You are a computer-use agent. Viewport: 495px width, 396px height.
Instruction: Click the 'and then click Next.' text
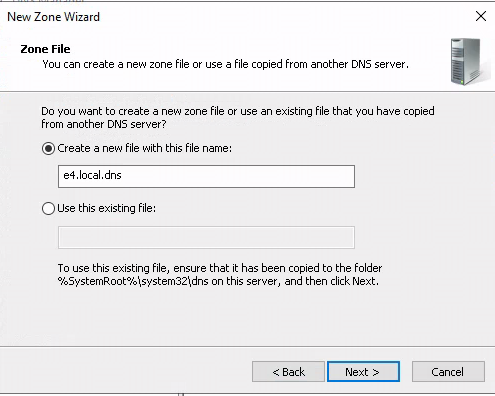tap(332, 281)
